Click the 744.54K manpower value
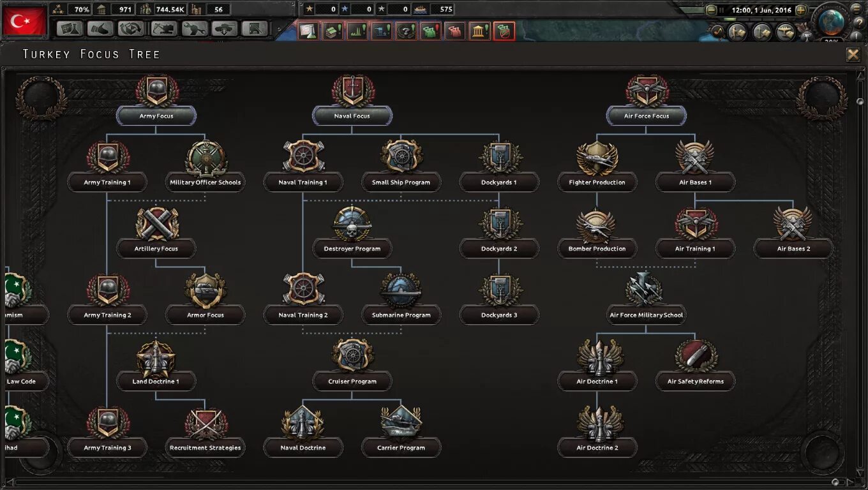The width and height of the screenshot is (868, 490). 170,10
